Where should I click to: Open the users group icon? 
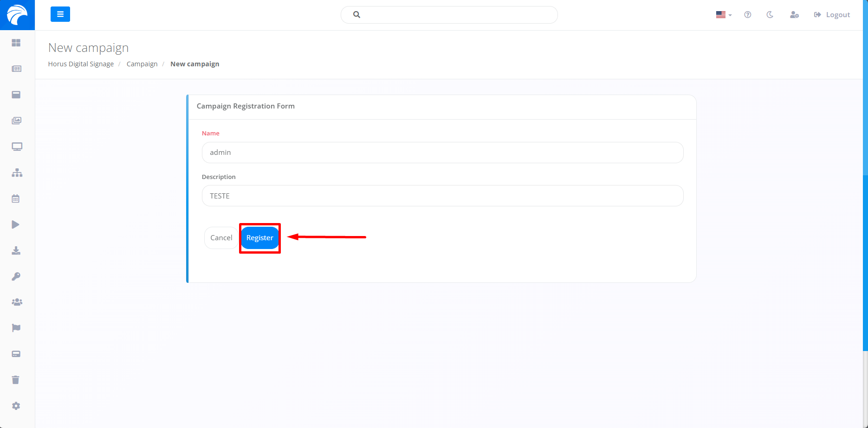(17, 302)
